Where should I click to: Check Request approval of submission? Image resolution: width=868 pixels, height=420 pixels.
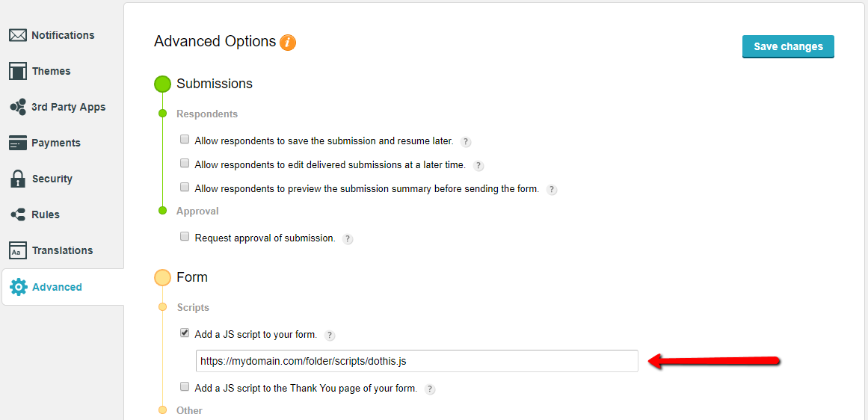pyautogui.click(x=185, y=236)
